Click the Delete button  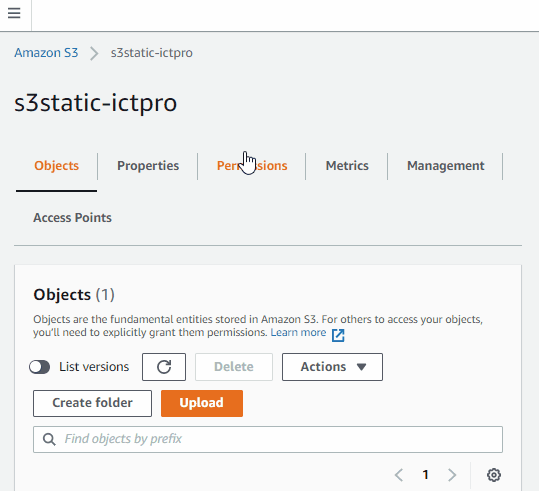pyautogui.click(x=234, y=367)
